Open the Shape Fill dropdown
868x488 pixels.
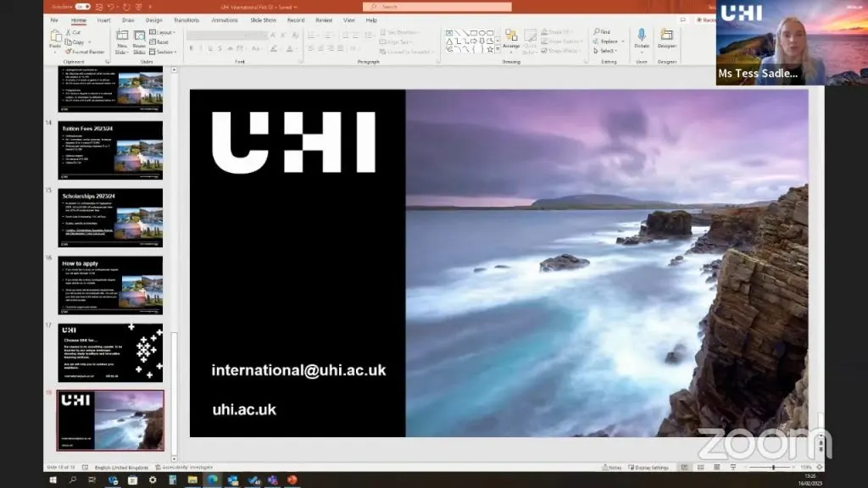coord(557,32)
